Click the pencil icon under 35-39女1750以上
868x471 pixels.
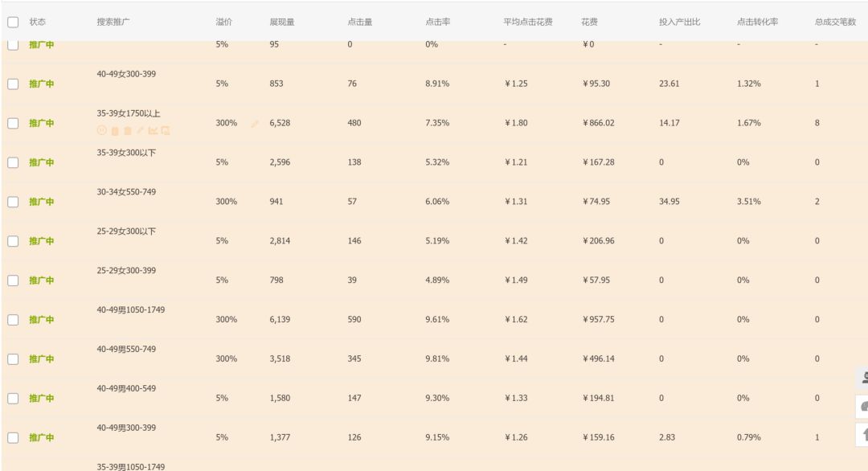point(140,130)
